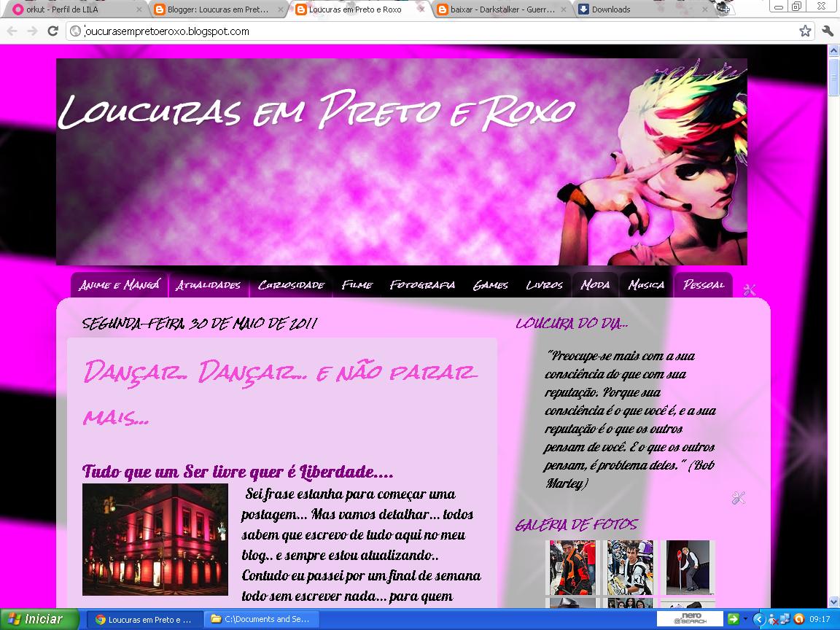The image size is (840, 630).
Task: Open the Nero search dropdown arrow
Action: coord(744,619)
